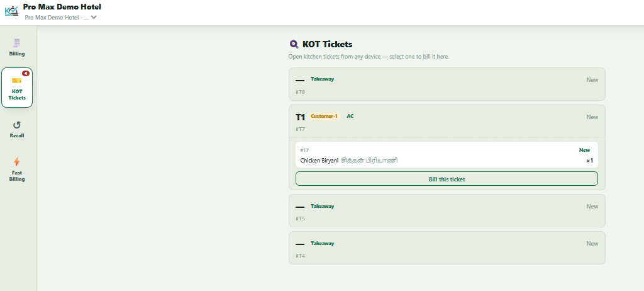Expand the Takeaway ticket #T5
644x291 pixels.
point(447,211)
